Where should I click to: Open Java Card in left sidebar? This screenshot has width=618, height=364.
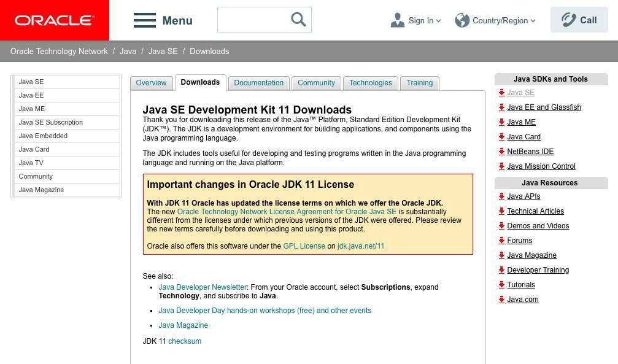tap(67, 149)
